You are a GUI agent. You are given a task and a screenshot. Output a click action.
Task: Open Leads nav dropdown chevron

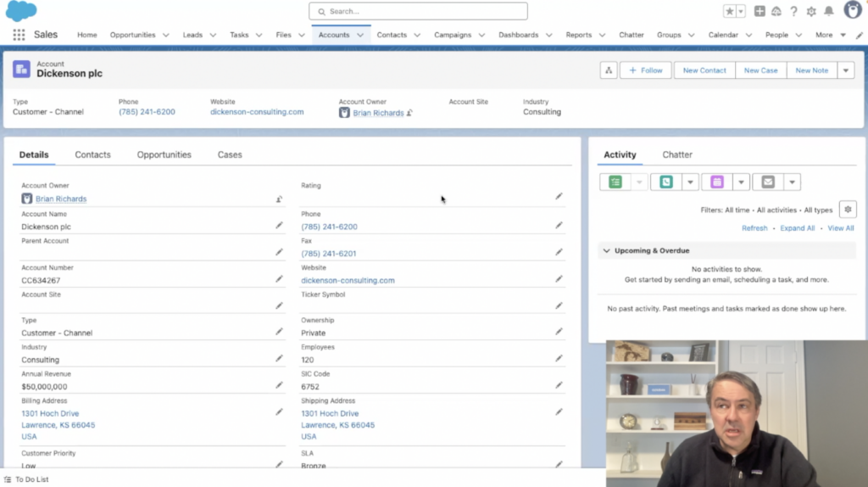point(213,35)
